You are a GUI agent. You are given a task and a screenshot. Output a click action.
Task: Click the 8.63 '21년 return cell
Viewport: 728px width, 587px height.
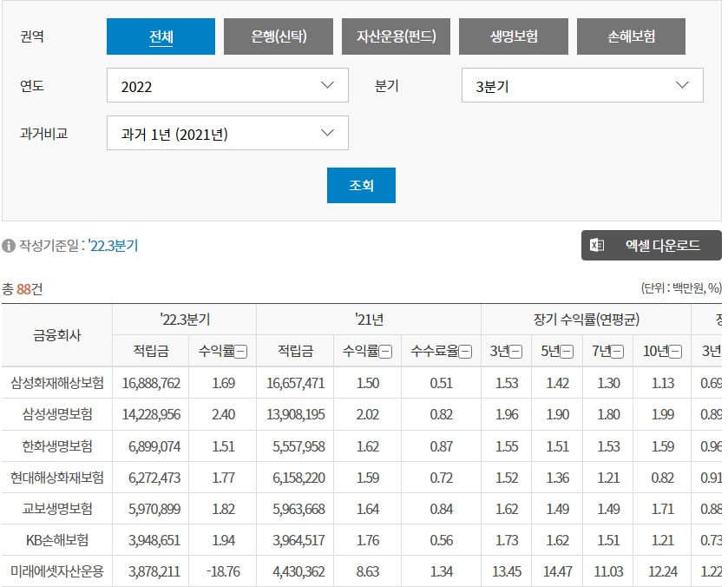(368, 571)
